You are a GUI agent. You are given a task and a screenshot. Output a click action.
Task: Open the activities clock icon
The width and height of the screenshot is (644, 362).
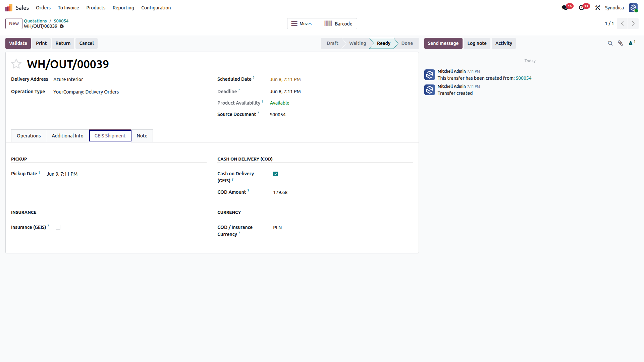(x=582, y=8)
